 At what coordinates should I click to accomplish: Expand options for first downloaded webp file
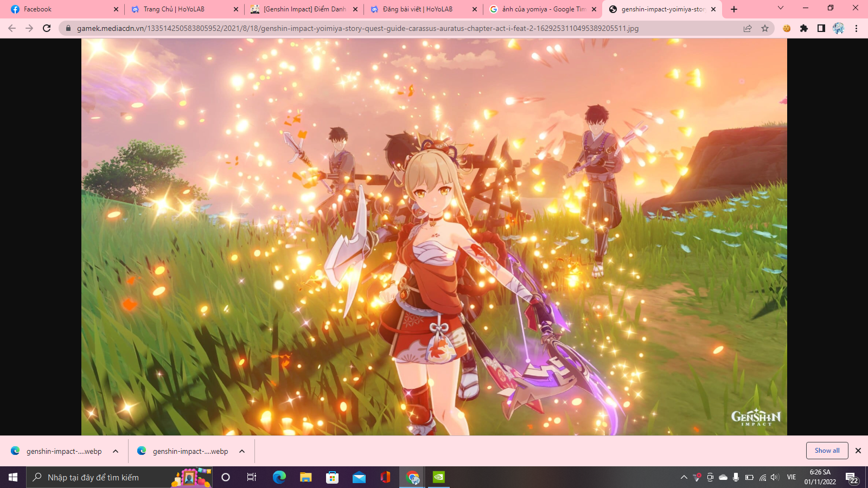(x=116, y=451)
